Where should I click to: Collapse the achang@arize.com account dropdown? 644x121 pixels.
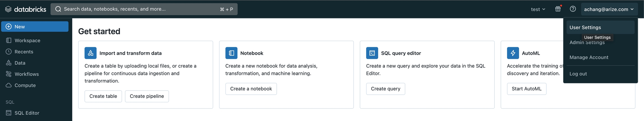(609, 9)
